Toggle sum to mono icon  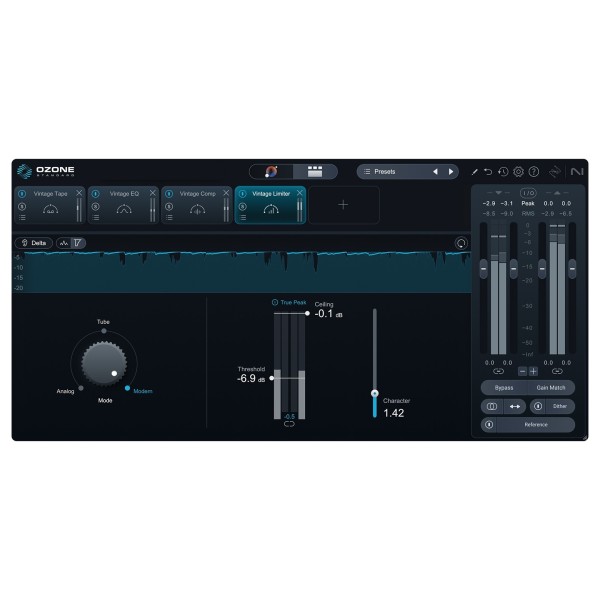pos(492,406)
